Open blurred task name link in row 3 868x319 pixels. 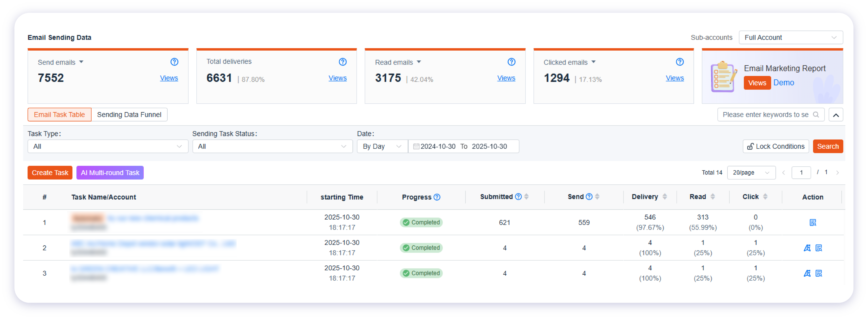click(145, 269)
